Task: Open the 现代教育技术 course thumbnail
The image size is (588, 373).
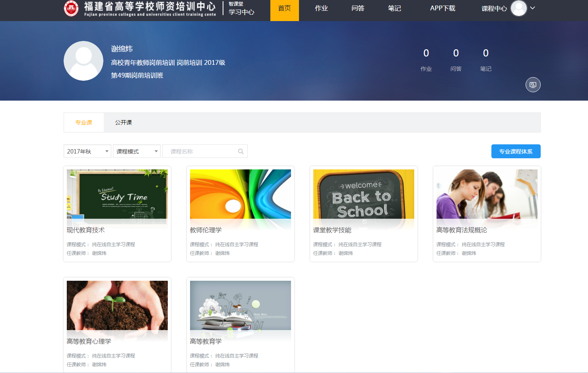Action: pyautogui.click(x=117, y=194)
